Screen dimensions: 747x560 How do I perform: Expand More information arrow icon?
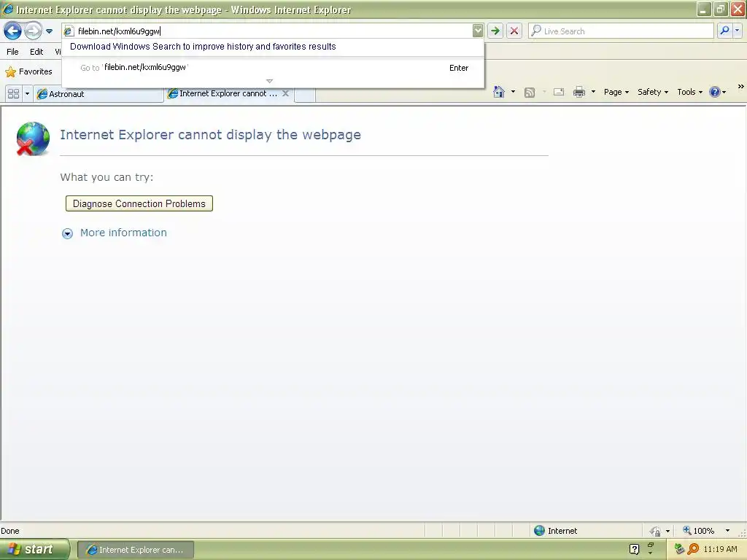click(67, 233)
